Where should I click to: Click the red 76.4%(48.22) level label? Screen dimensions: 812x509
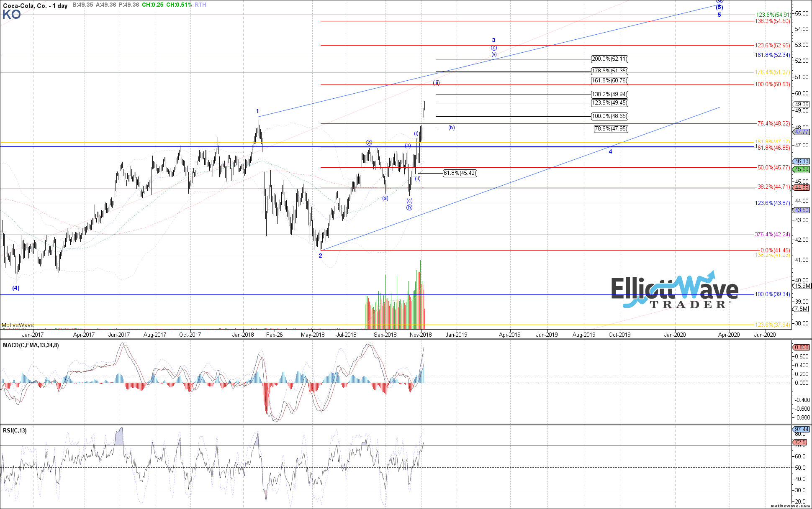(x=774, y=123)
